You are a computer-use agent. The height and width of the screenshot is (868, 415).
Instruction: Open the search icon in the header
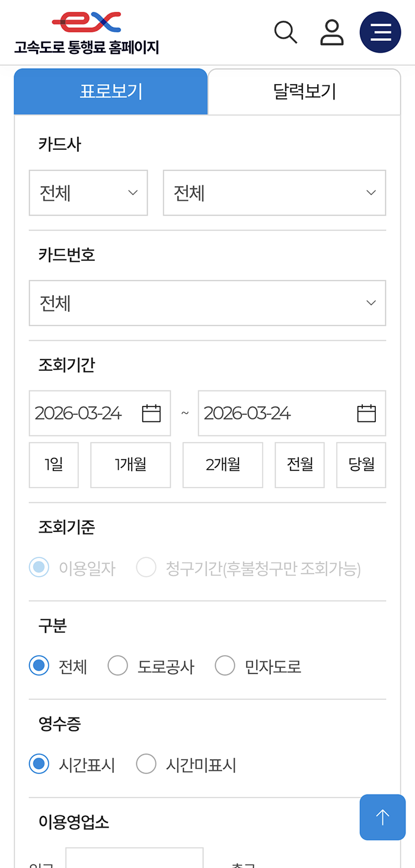pos(285,32)
